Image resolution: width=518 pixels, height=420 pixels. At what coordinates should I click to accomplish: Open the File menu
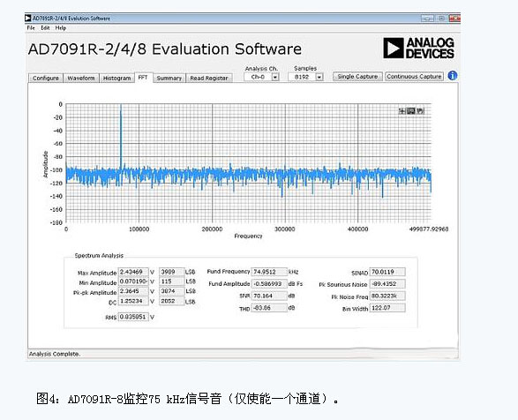31,28
